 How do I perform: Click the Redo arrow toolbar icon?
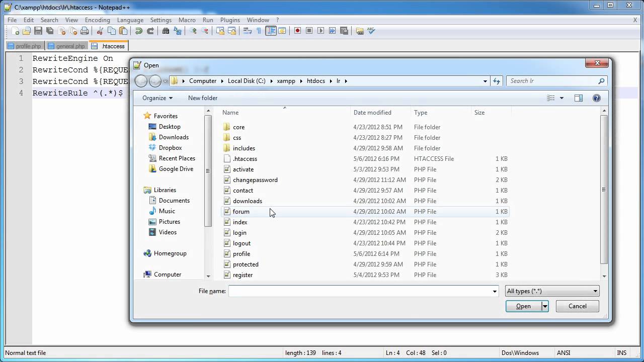click(150, 31)
